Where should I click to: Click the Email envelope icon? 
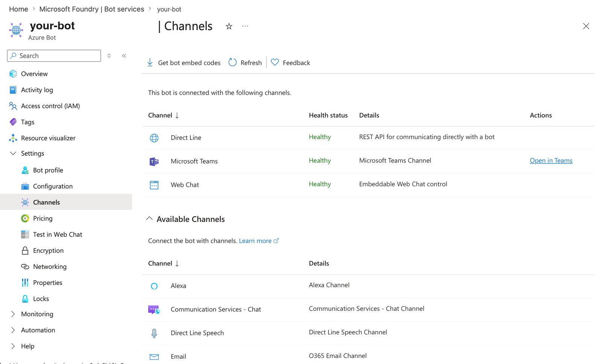pyautogui.click(x=154, y=357)
